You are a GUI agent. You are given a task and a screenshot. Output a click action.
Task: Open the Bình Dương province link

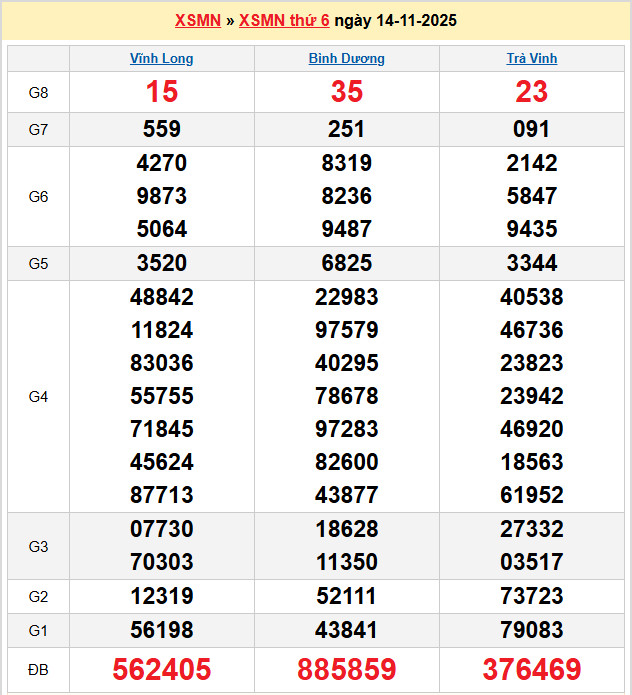tap(347, 59)
